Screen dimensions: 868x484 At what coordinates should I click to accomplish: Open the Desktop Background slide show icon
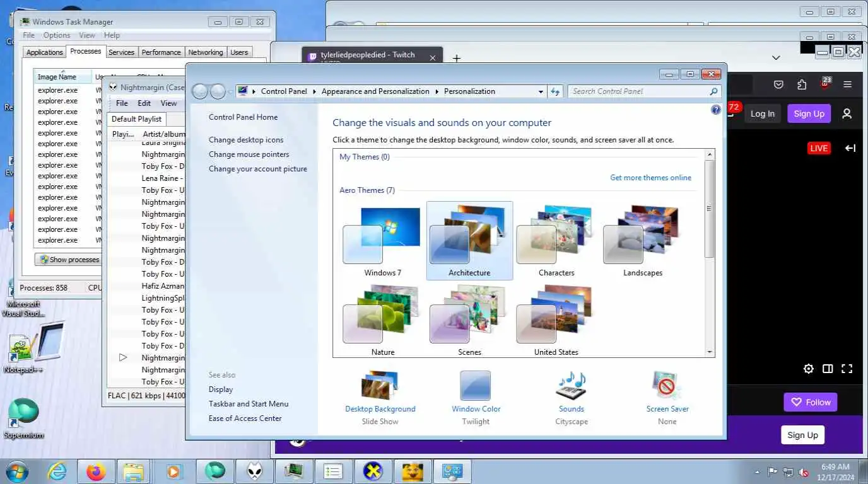(x=380, y=386)
